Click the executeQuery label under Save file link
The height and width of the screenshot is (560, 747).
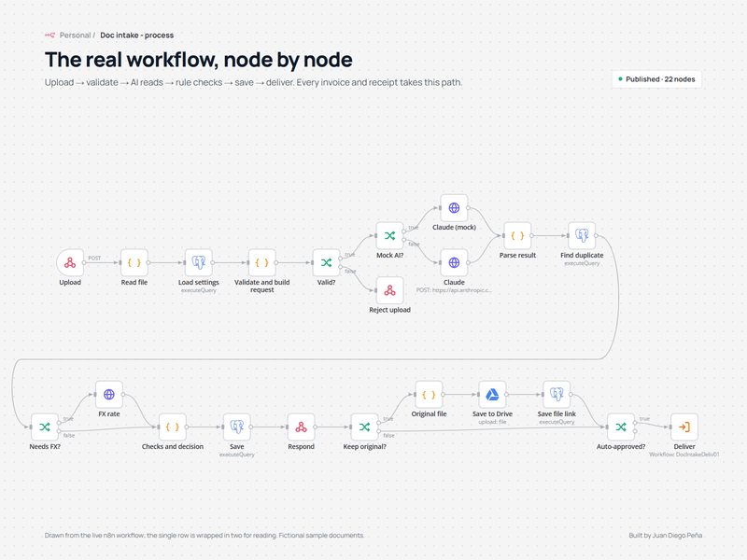pos(557,422)
